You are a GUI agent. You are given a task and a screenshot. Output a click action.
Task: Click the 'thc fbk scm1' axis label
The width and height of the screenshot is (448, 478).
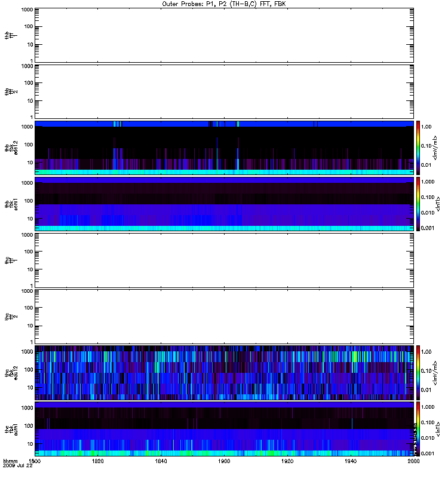[x=11, y=429]
